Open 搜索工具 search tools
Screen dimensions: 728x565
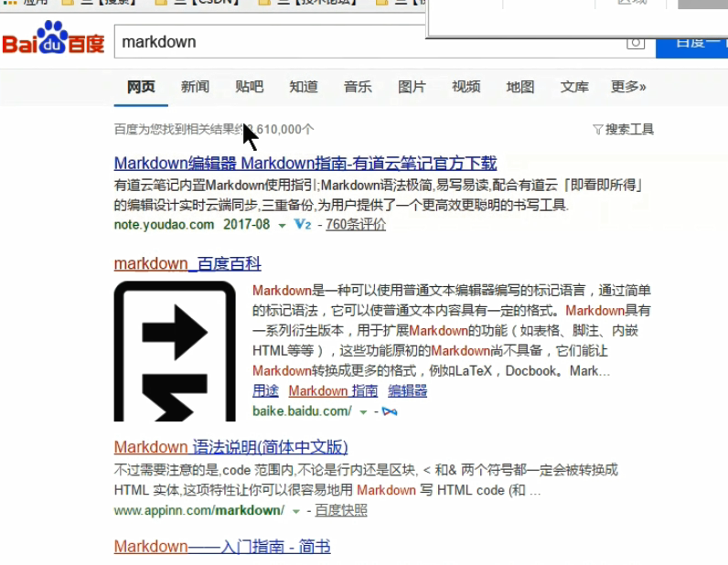pyautogui.click(x=629, y=130)
